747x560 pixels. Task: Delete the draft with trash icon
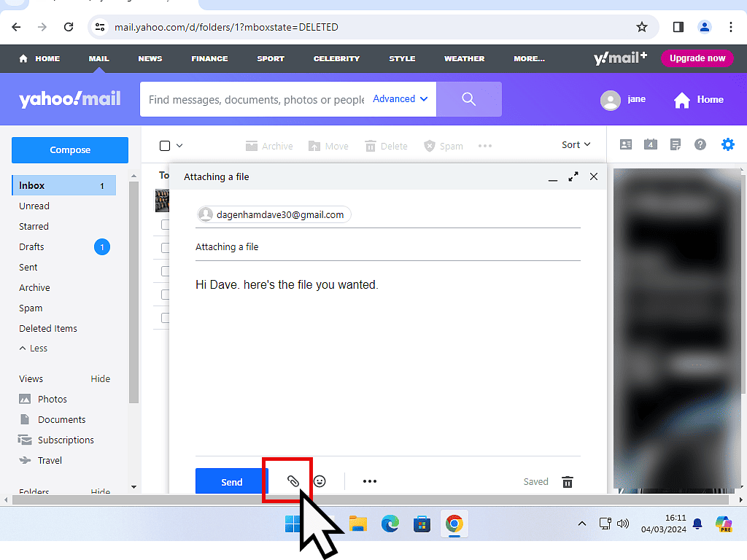[x=568, y=482]
